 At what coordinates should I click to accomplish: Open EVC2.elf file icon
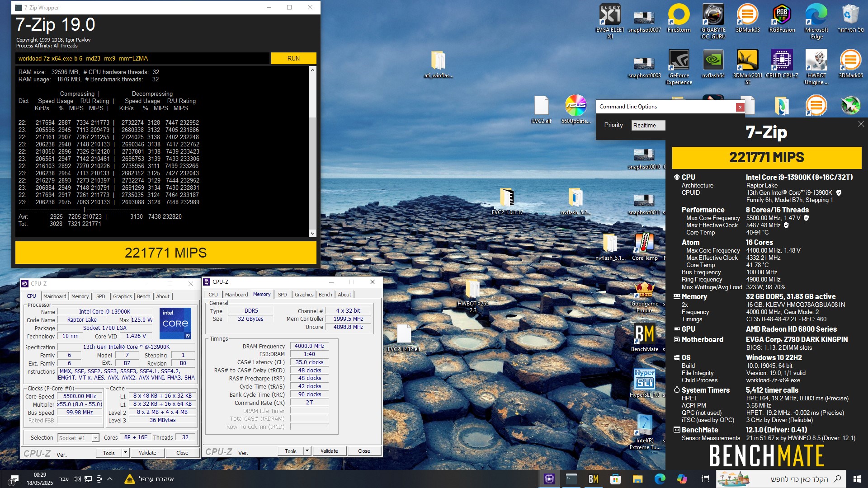click(542, 109)
